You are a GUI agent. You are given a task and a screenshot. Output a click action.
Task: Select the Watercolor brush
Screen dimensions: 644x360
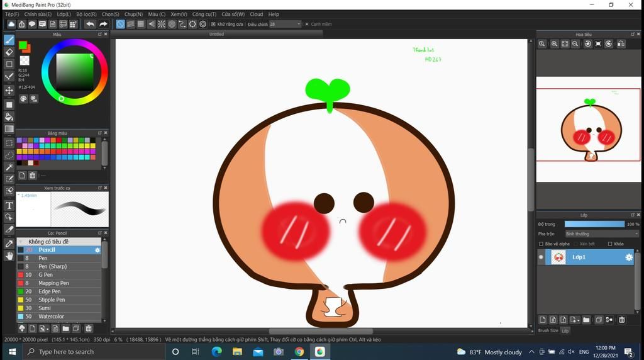(x=58, y=317)
